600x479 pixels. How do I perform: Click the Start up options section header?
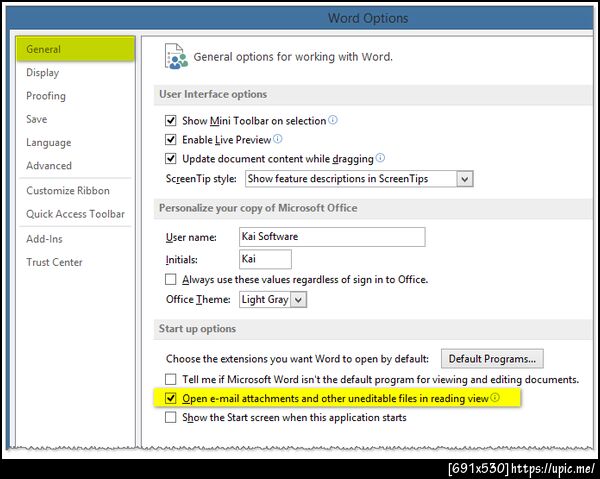[373, 329]
